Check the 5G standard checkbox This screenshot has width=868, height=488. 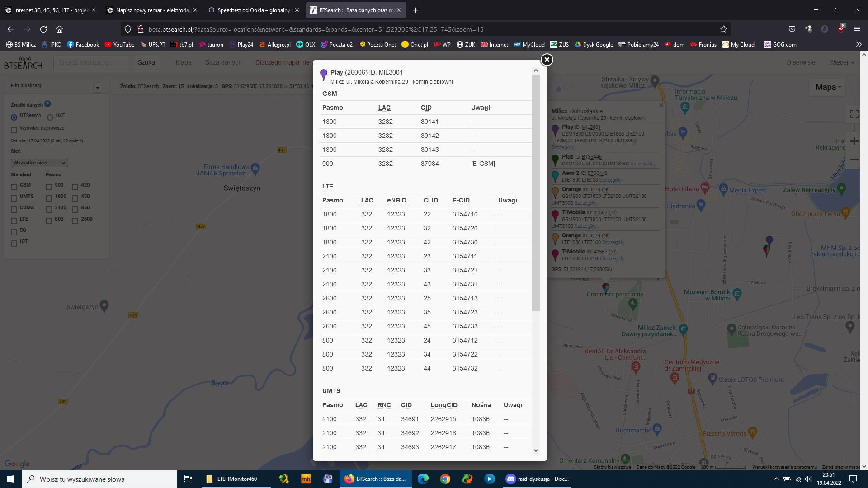click(x=14, y=232)
